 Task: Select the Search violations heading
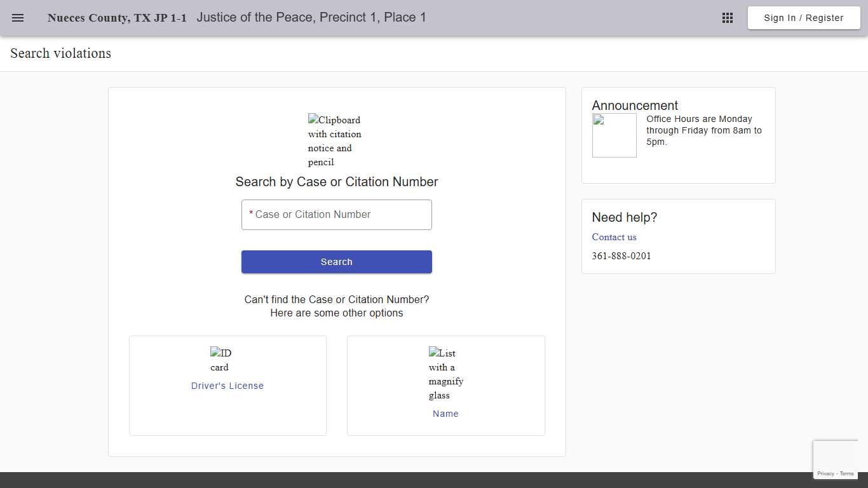pyautogui.click(x=60, y=53)
